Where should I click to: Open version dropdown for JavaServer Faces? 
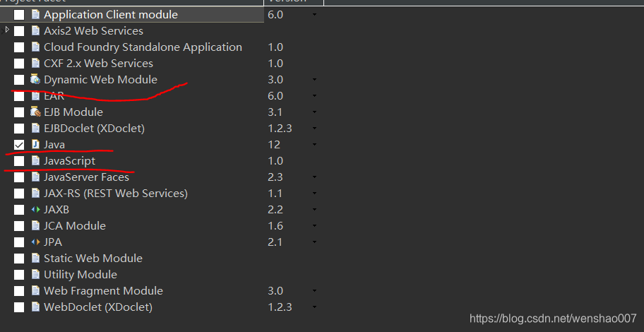point(314,177)
